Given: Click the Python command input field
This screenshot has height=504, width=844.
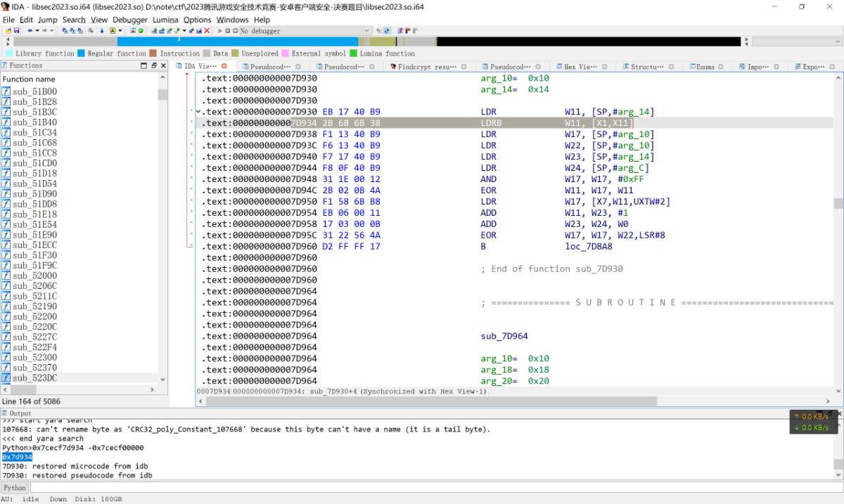Looking at the screenshot, I should pyautogui.click(x=422, y=487).
